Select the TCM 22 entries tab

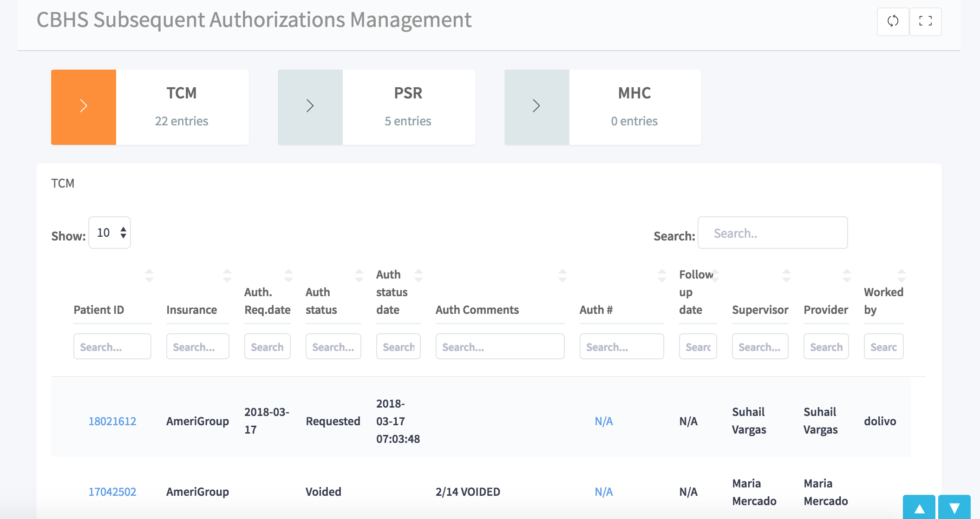tap(182, 107)
